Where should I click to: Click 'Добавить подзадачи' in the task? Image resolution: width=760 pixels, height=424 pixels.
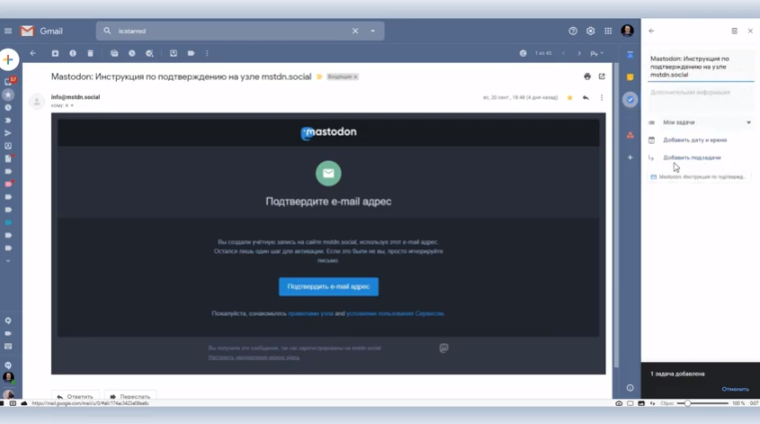pyautogui.click(x=691, y=157)
